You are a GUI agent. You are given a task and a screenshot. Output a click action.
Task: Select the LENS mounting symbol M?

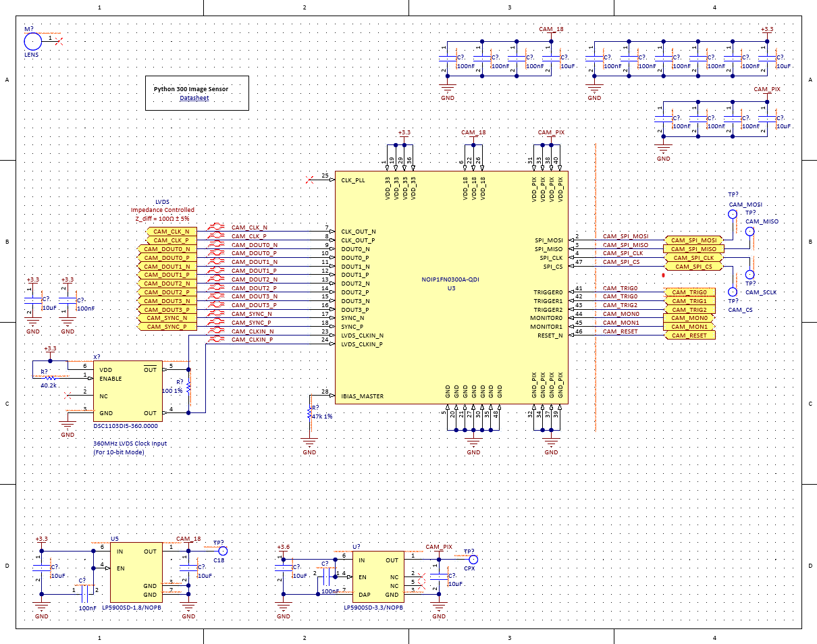pyautogui.click(x=32, y=41)
